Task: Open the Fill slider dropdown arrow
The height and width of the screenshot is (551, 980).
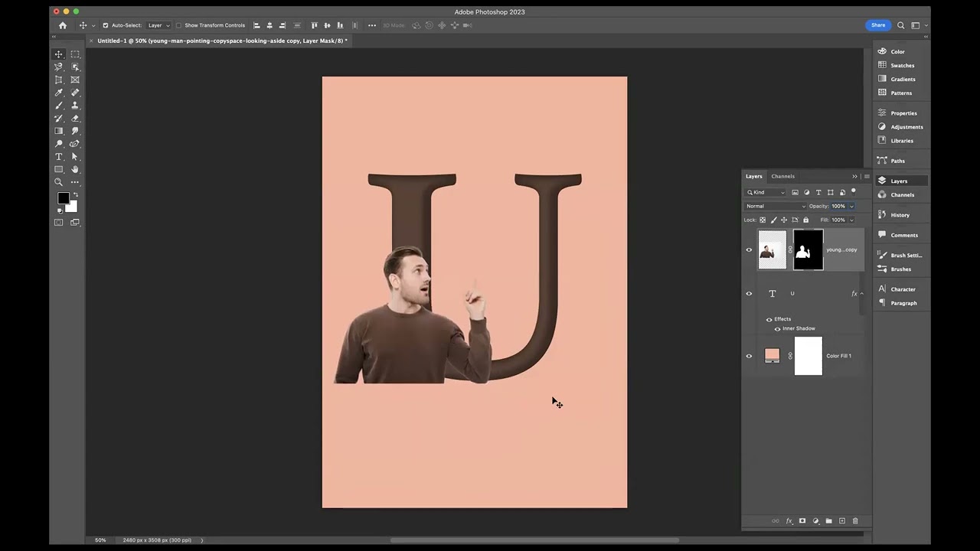Action: pyautogui.click(x=851, y=220)
